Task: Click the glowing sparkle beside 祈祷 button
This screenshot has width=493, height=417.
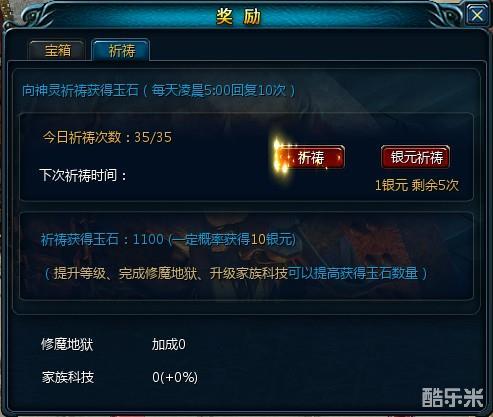Action: pos(281,155)
